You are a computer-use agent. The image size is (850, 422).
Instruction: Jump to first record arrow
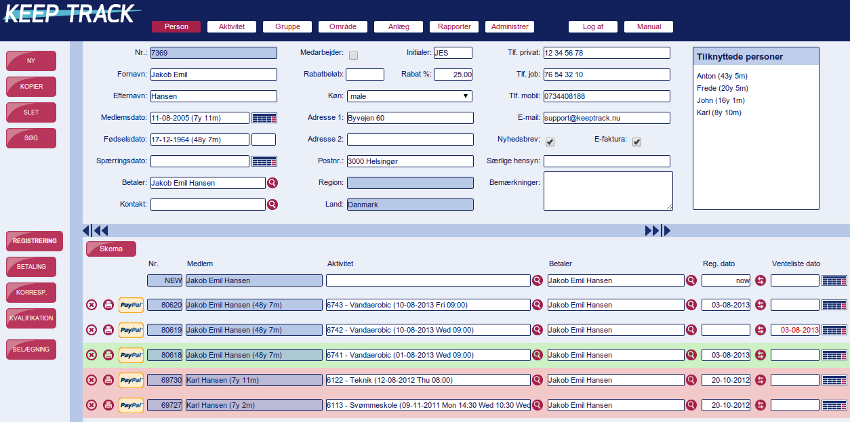(x=87, y=231)
